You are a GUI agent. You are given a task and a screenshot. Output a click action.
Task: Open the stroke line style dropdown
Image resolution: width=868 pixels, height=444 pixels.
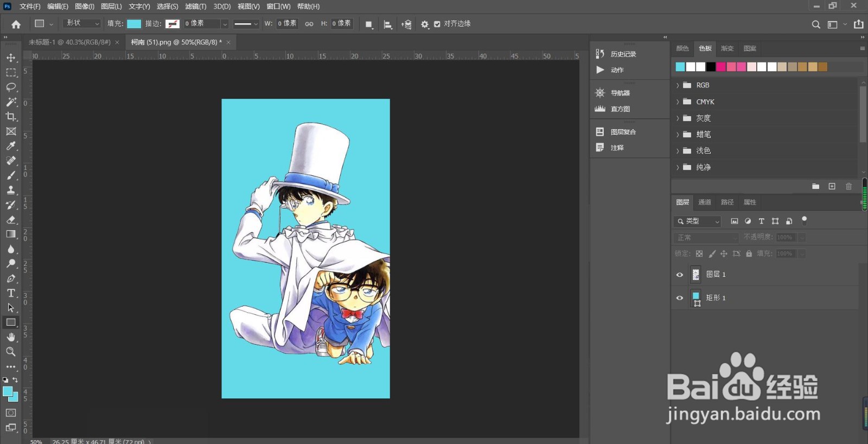pyautogui.click(x=246, y=24)
